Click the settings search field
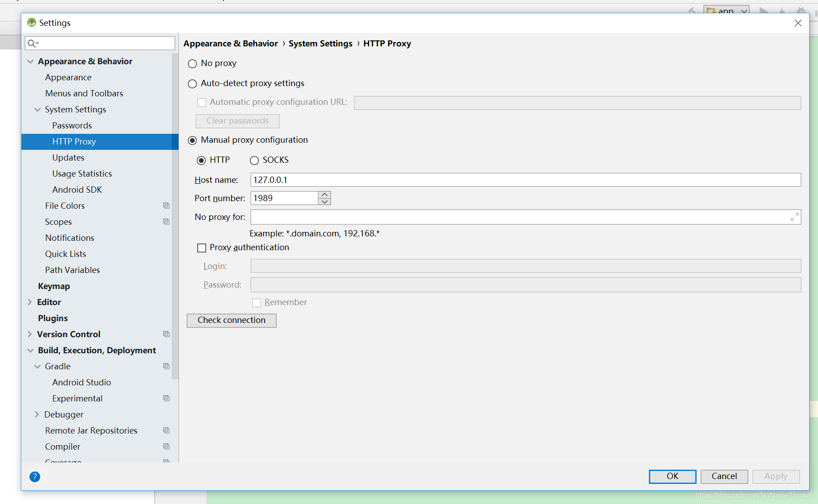Viewport: 818px width, 504px height. [100, 43]
